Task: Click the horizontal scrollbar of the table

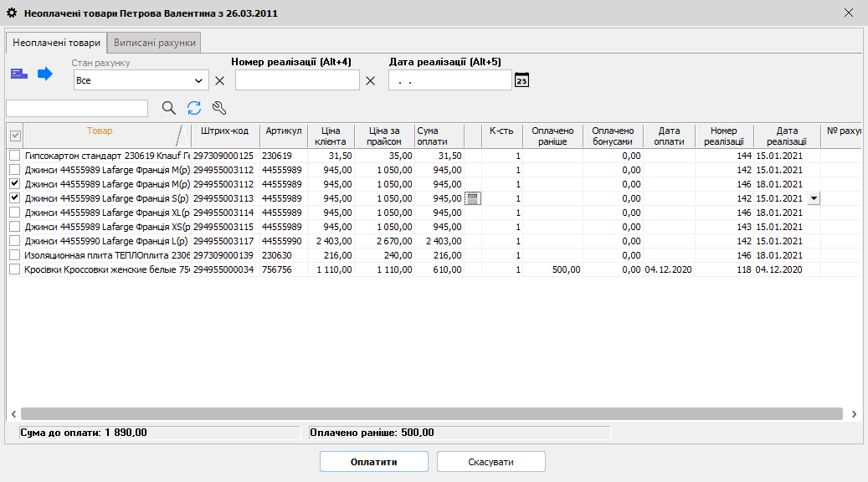Action: [431, 413]
